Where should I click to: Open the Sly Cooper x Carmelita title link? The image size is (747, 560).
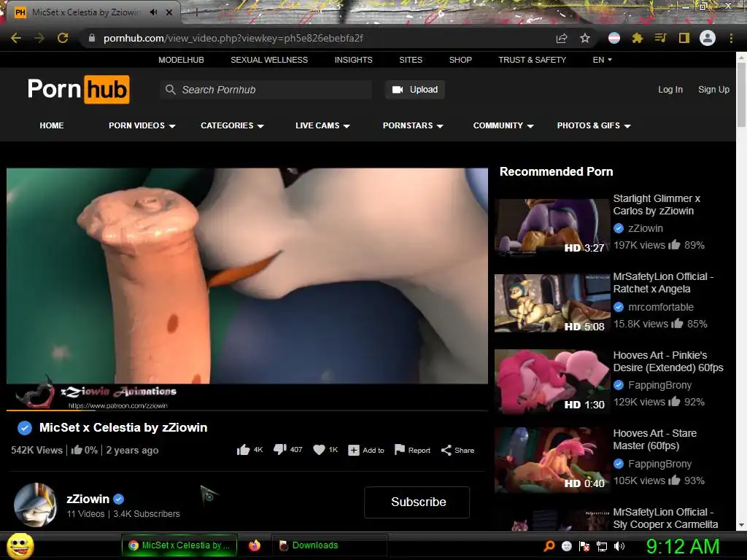pyautogui.click(x=665, y=518)
